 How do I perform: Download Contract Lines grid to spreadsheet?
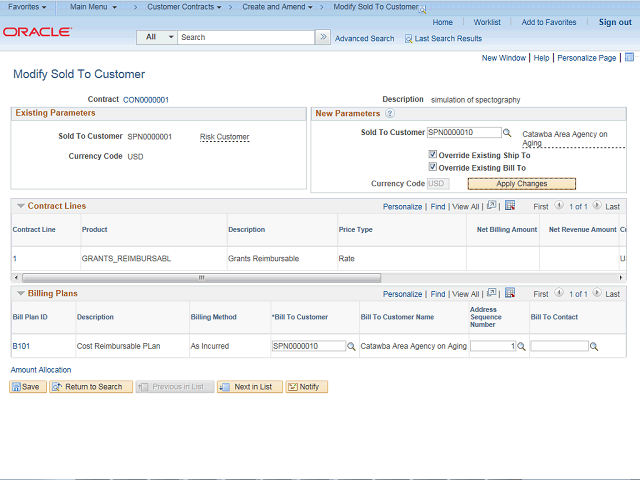click(510, 205)
